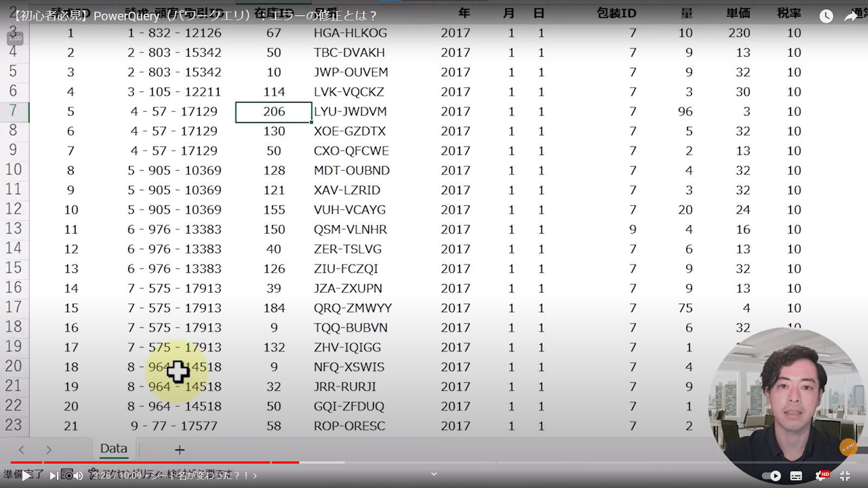Image resolution: width=868 pixels, height=488 pixels.
Task: Click cell MDT-OUBND
Action: tap(352, 171)
